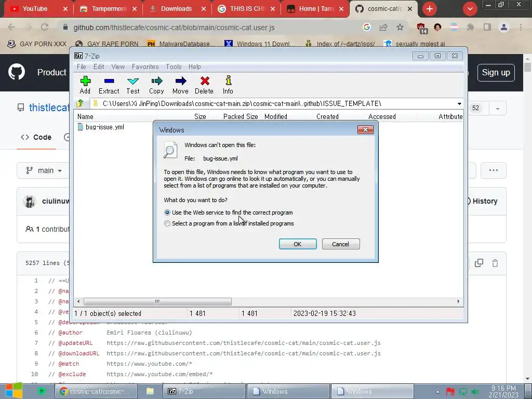Close the Windows dialog with red X
Screen dimensions: 532x399
pos(365,129)
